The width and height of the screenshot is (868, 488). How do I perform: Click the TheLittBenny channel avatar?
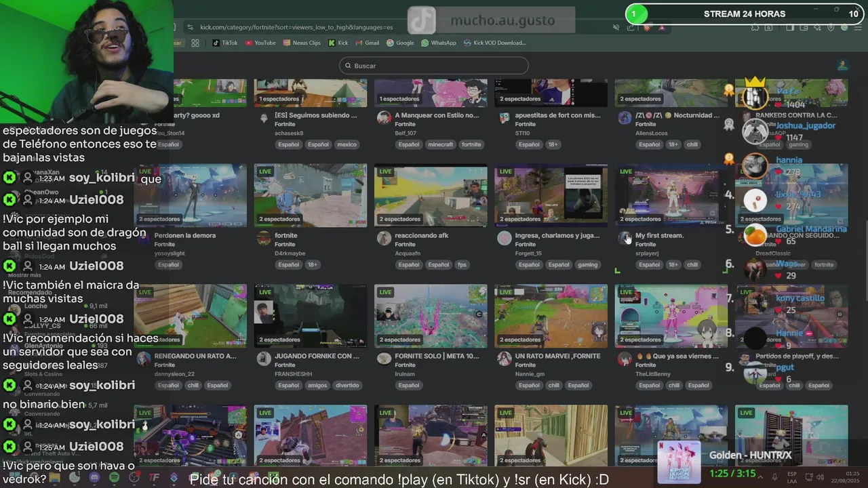(625, 359)
